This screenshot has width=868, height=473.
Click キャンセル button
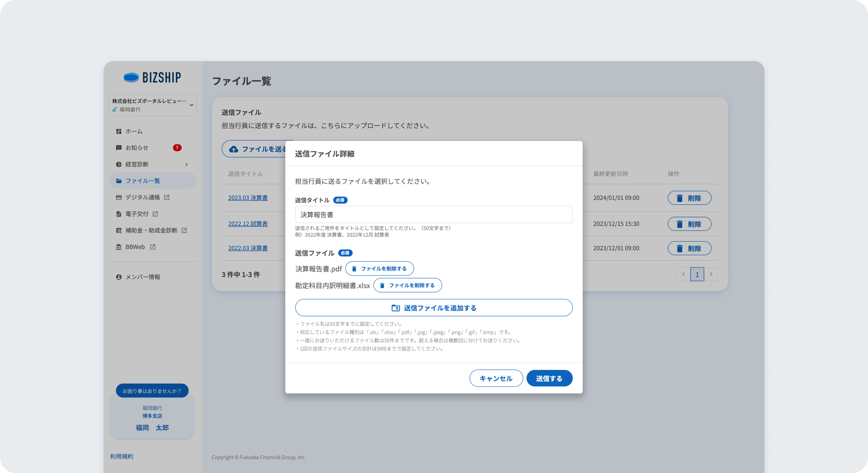pos(496,378)
